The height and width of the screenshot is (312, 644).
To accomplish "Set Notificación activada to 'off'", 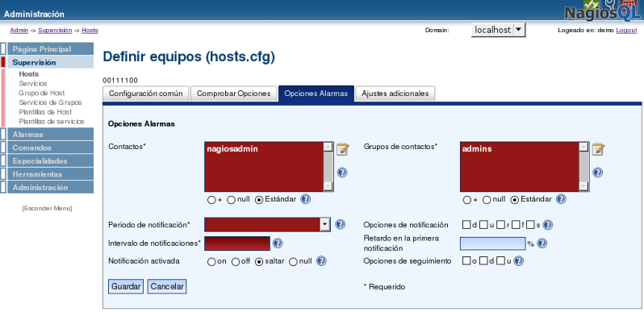I will pyautogui.click(x=236, y=262).
